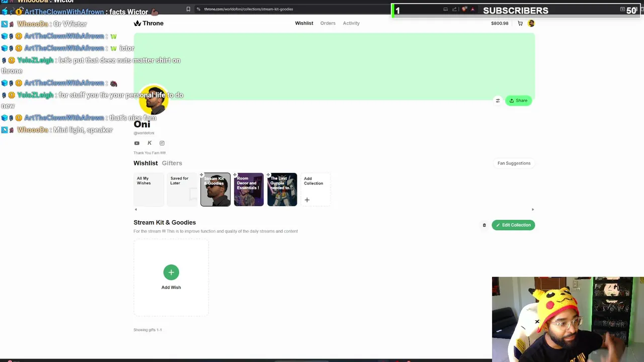The image size is (644, 362).
Task: Click the SUBSCRIBERS overlay label
Action: 516,11
